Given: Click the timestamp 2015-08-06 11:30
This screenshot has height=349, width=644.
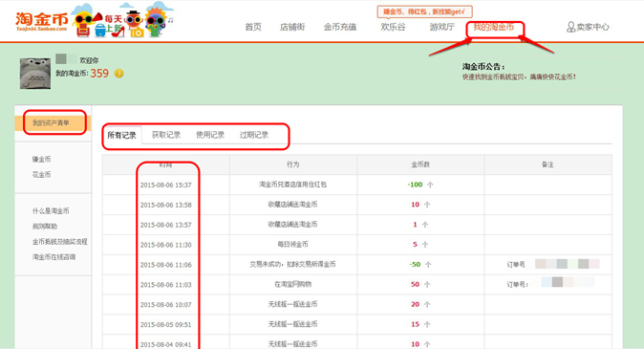Looking at the screenshot, I should 166,245.
